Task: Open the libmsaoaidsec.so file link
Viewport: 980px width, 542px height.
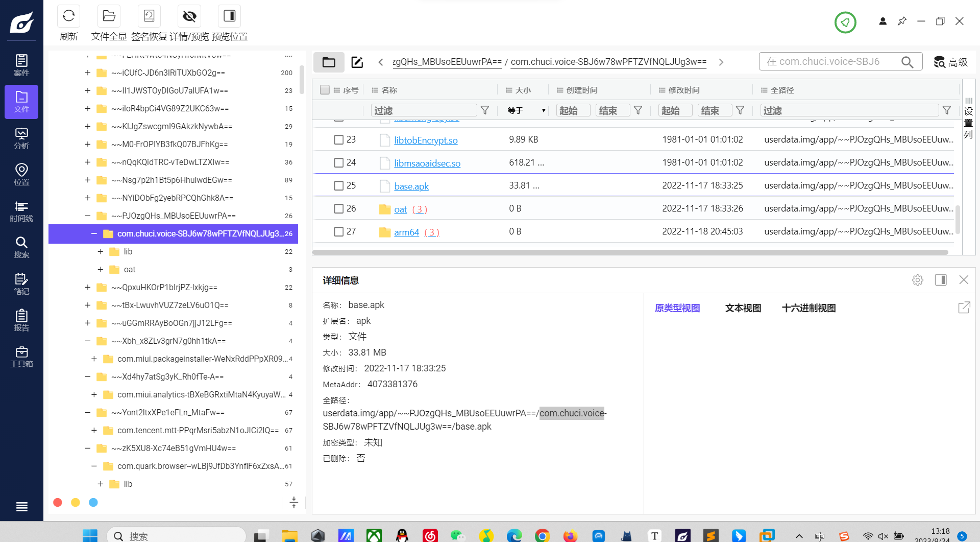Action: [427, 163]
